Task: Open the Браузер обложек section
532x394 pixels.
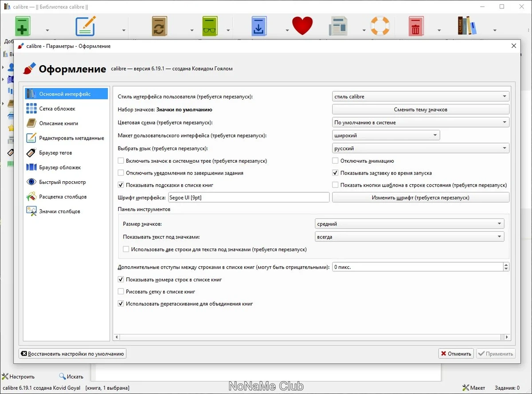Action: [x=66, y=167]
